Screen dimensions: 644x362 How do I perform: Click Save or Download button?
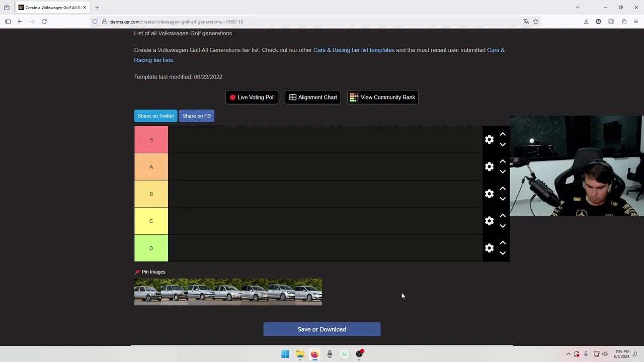point(321,329)
